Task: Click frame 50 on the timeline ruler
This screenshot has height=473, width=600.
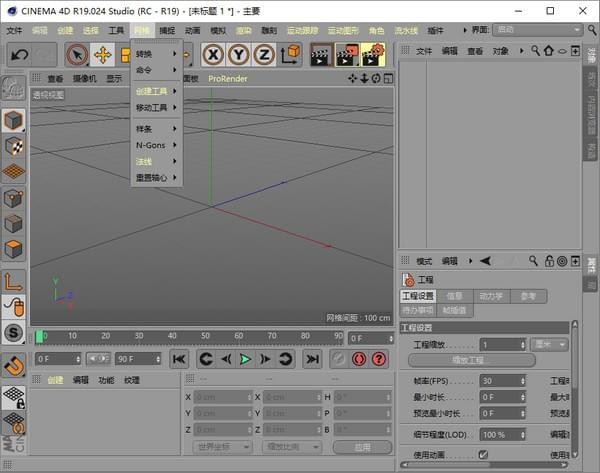Action: click(206, 336)
